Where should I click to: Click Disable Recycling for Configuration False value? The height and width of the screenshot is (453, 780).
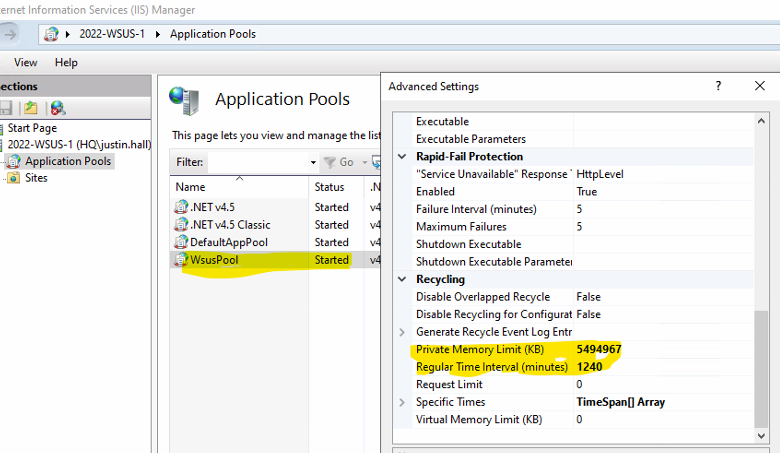click(x=588, y=314)
